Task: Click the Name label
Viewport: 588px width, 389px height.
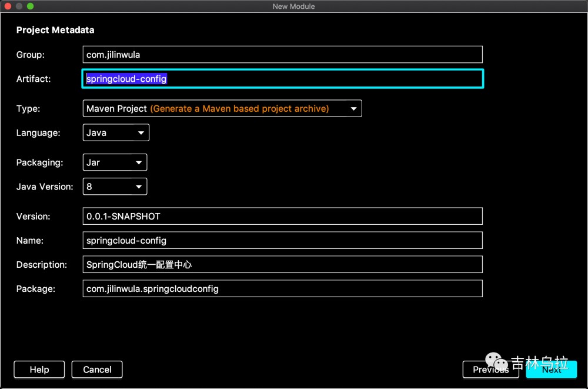Action: pos(29,240)
